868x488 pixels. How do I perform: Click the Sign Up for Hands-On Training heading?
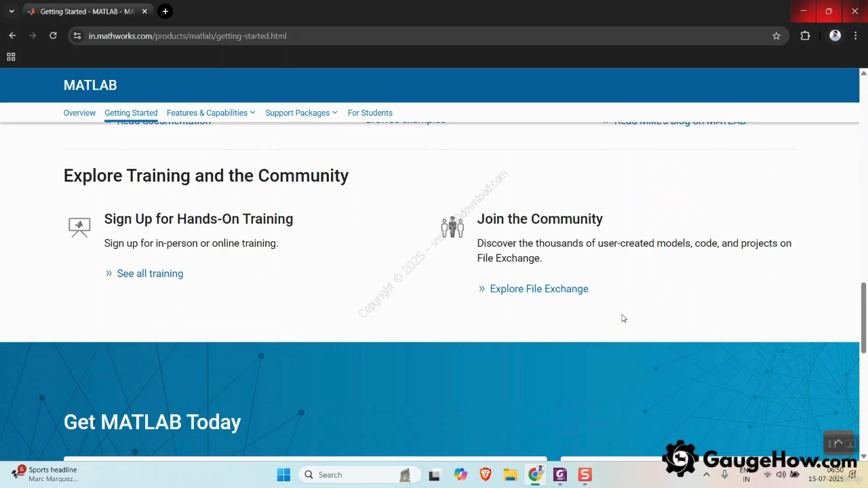pyautogui.click(x=199, y=219)
